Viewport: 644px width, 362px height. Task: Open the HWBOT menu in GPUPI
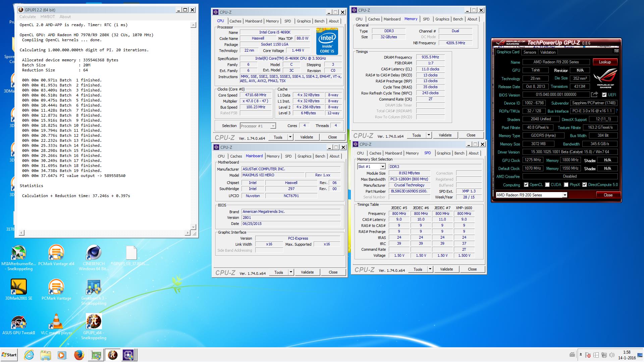tap(48, 17)
